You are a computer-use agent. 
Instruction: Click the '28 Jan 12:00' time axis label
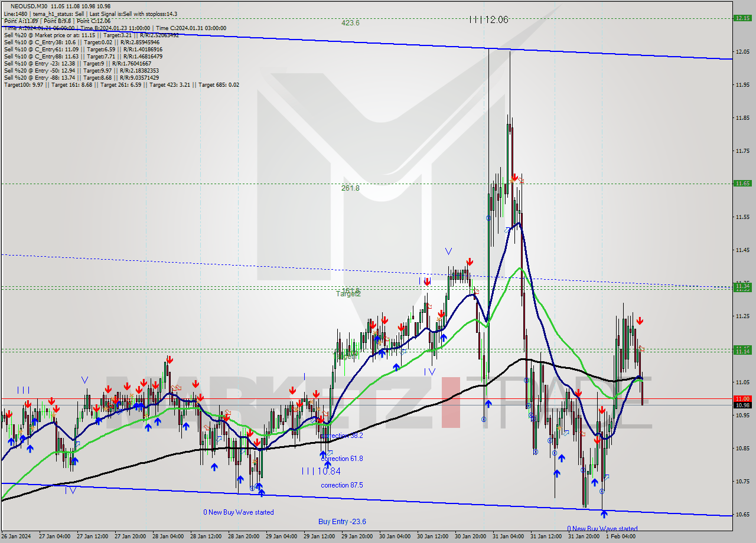(x=206, y=537)
